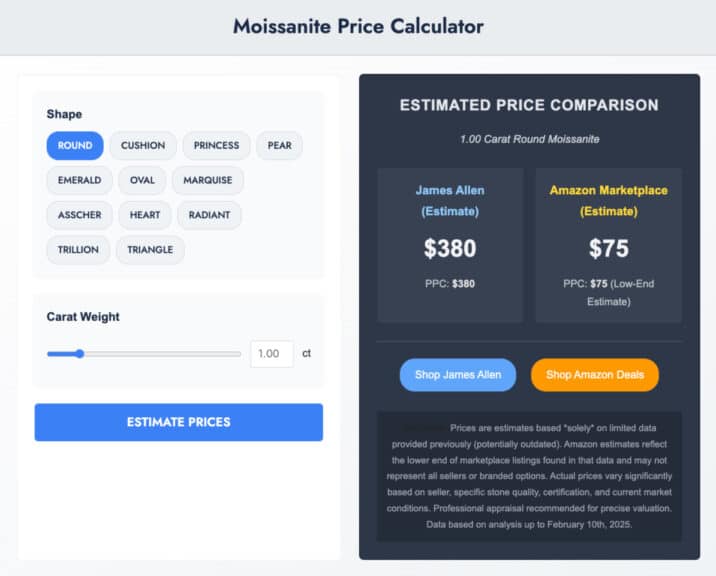716x576 pixels.
Task: Choose the Emerald shape option
Action: pos(79,181)
